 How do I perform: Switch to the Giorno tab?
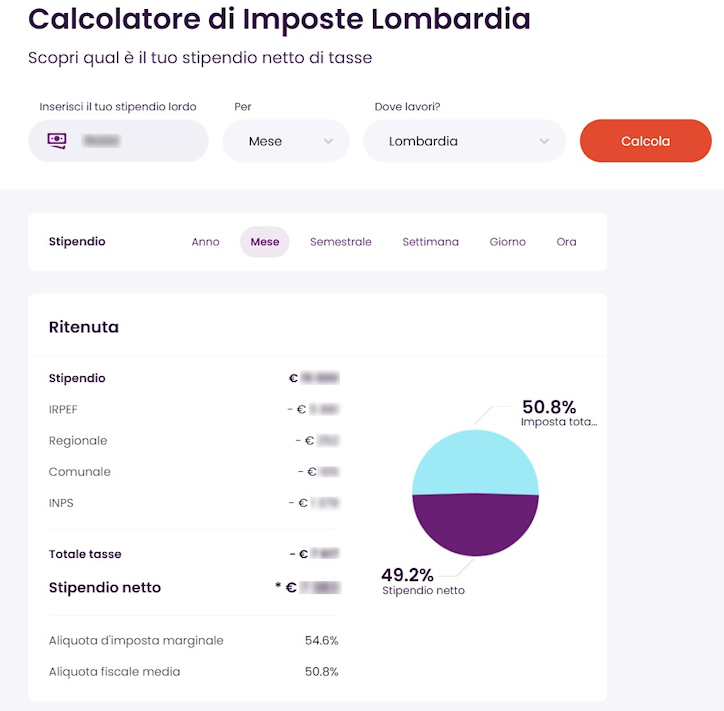(x=507, y=242)
